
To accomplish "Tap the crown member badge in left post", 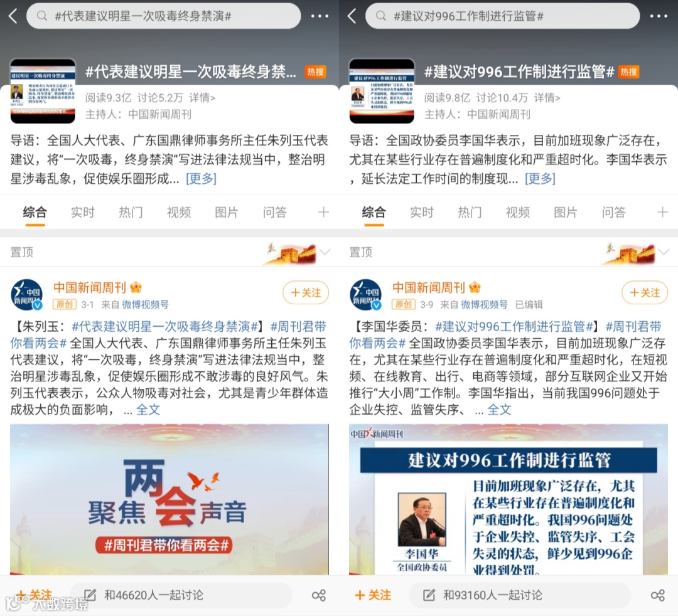I will [x=136, y=287].
